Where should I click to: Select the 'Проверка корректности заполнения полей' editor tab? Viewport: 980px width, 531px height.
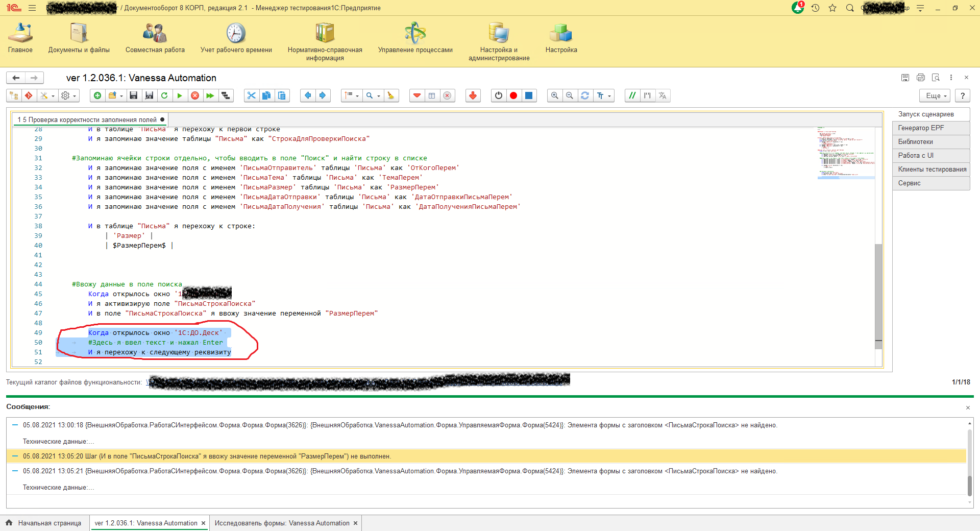91,119
